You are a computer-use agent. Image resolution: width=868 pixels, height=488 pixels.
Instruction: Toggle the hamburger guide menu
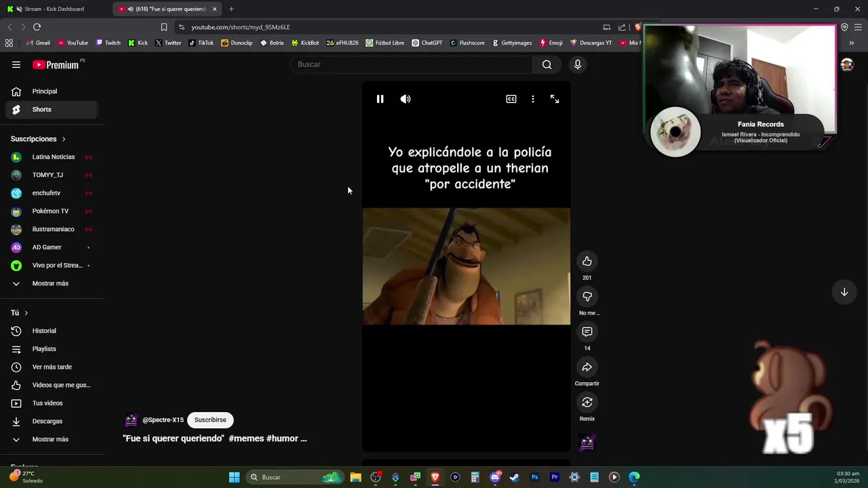pos(16,64)
